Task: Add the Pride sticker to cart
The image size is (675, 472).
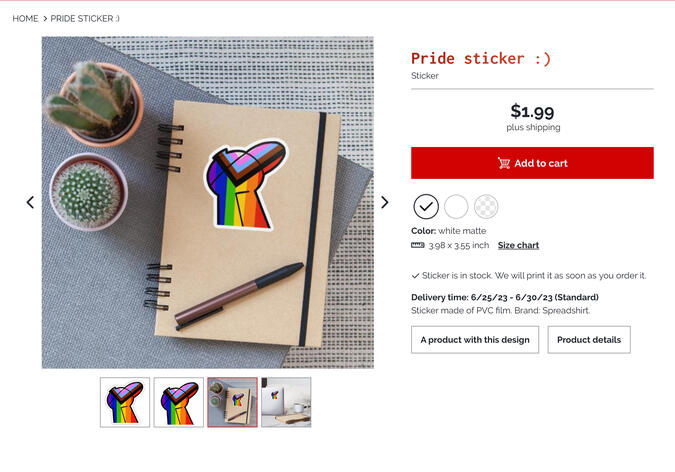Action: [532, 163]
